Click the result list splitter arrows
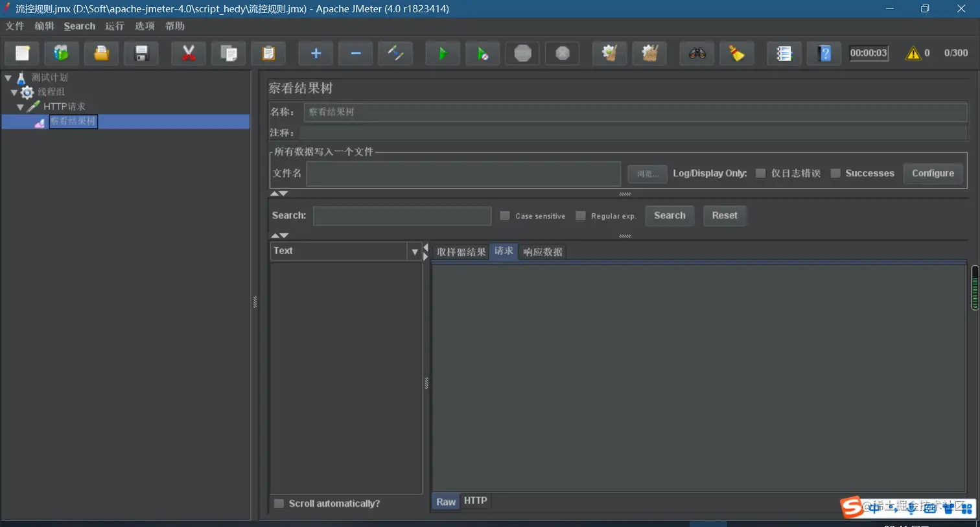 [x=426, y=252]
